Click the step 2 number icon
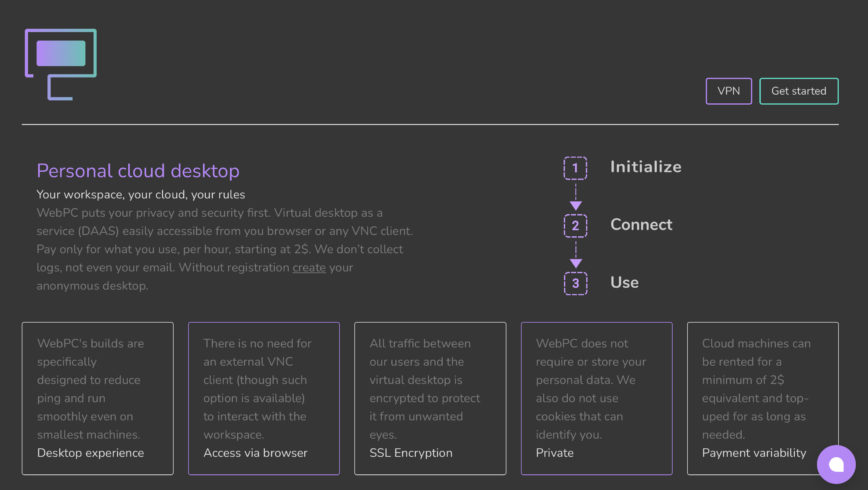The height and width of the screenshot is (490, 868). click(575, 226)
